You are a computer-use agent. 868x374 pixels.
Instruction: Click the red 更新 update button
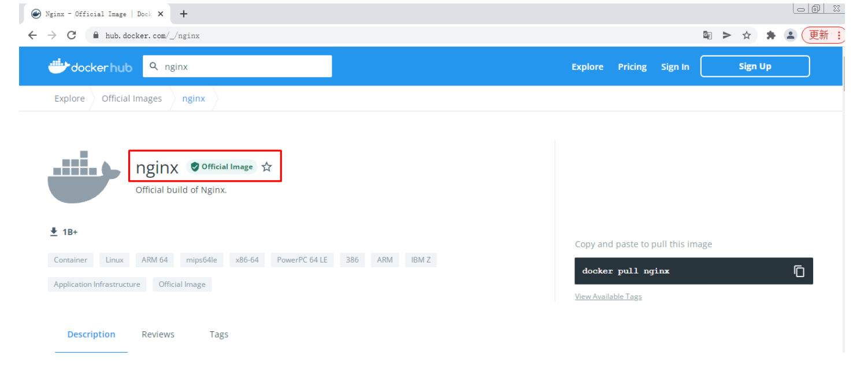click(823, 35)
